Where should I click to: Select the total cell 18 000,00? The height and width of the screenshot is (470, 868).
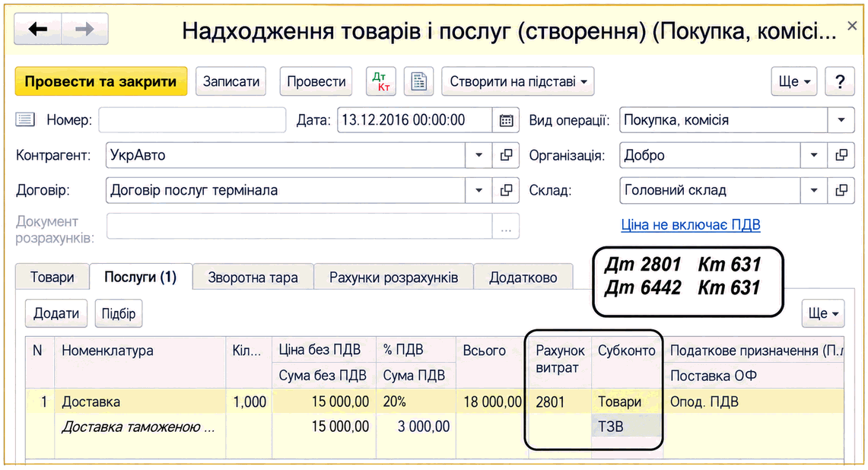492,402
